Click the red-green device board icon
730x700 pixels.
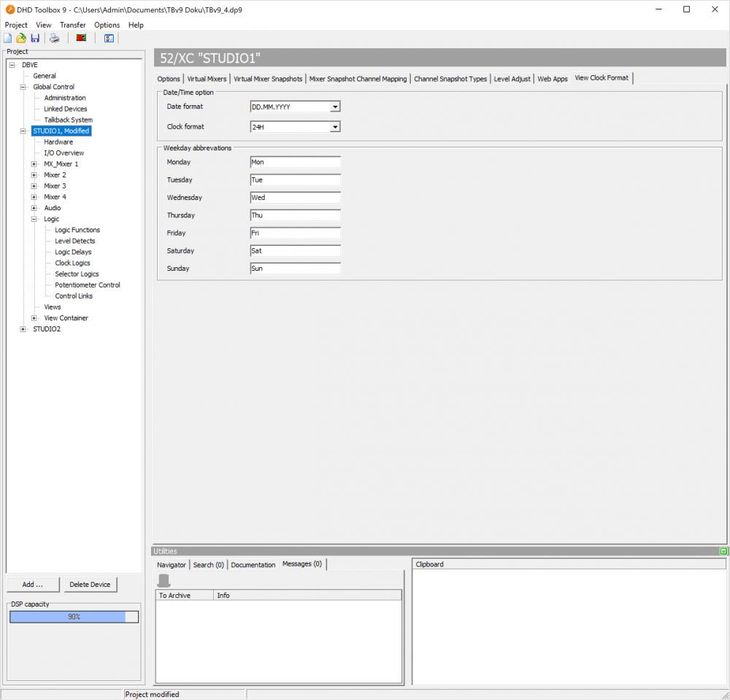tap(81, 38)
